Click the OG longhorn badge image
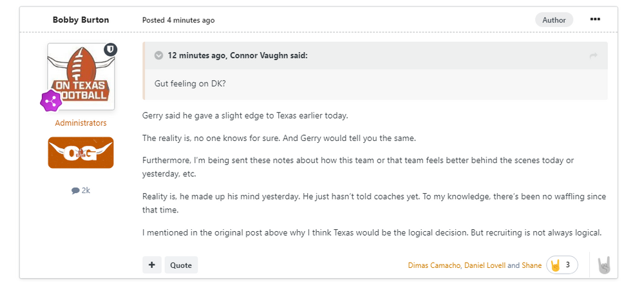The width and height of the screenshot is (644, 282). 80,153
